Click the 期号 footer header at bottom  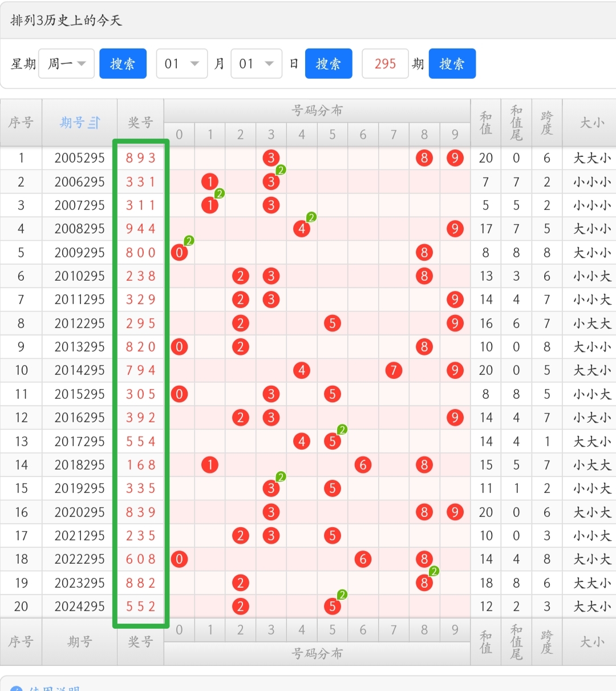point(80,642)
